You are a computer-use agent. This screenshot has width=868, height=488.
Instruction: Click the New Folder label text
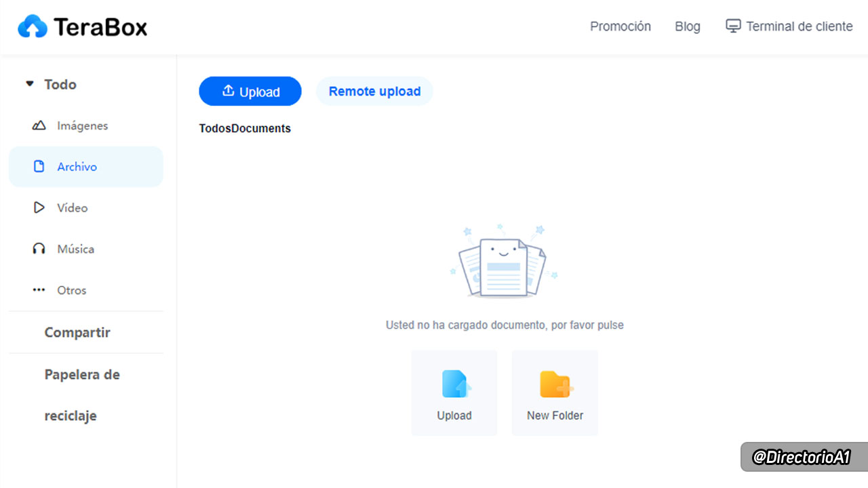(x=555, y=415)
